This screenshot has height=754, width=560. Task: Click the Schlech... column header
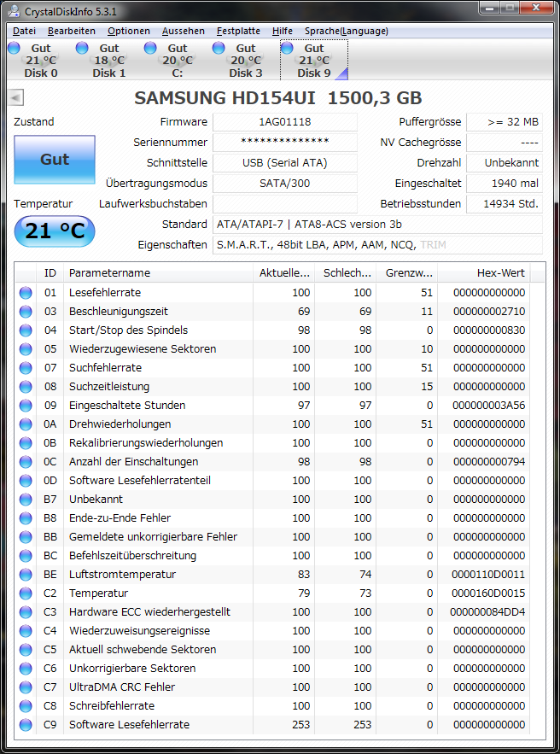click(x=346, y=273)
